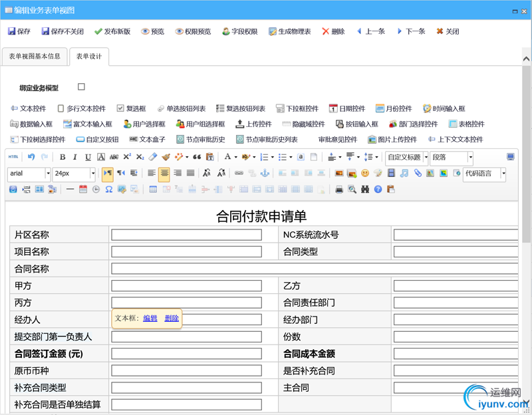532x415 pixels.
Task: Insert date calendar icon
Action: tap(82, 190)
